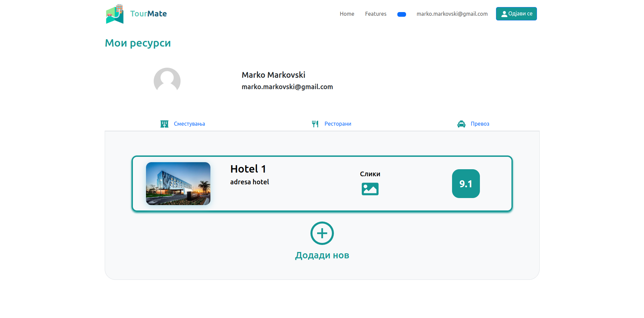Switch to the Сместувања tab label
This screenshot has height=318, width=644.
tap(189, 124)
